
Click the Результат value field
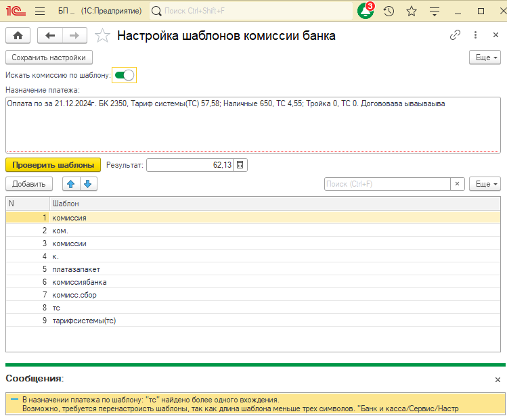coord(190,165)
